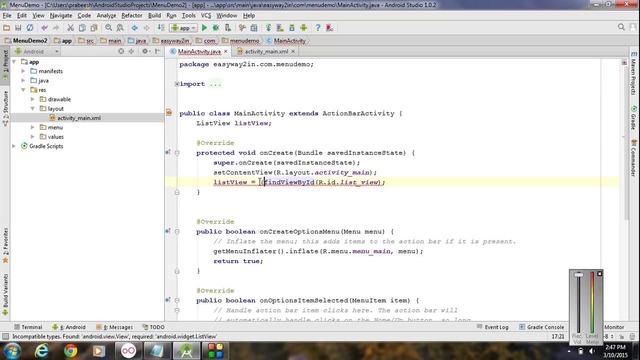Click the Sync Project with Gradle icon
640x360 pixels.
pyautogui.click(x=268, y=28)
